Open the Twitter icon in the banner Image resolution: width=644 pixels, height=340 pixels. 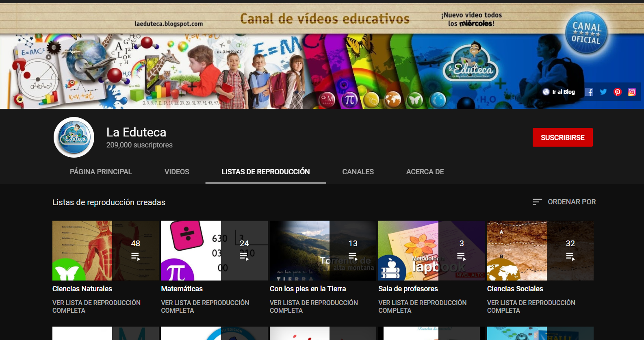click(x=603, y=92)
